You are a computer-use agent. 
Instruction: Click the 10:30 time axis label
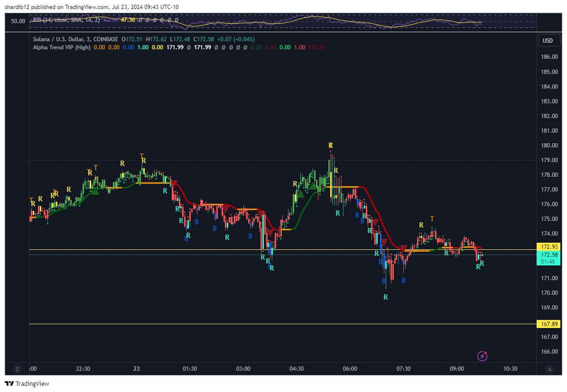510,369
